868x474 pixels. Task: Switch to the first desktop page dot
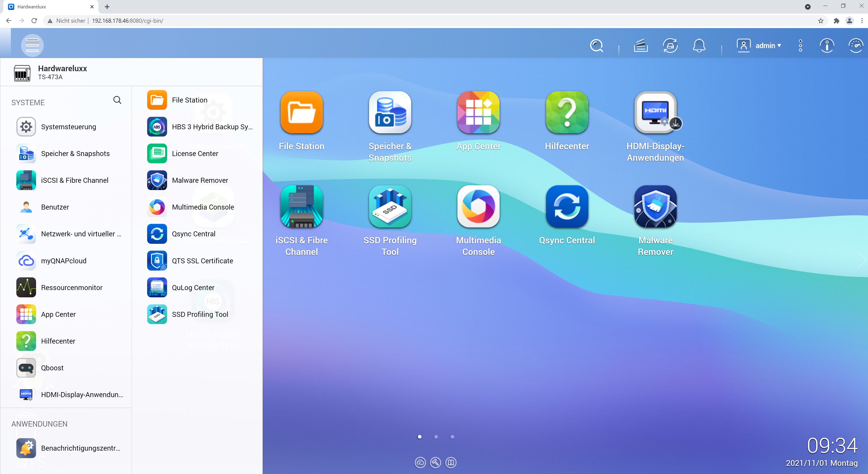[420, 437]
